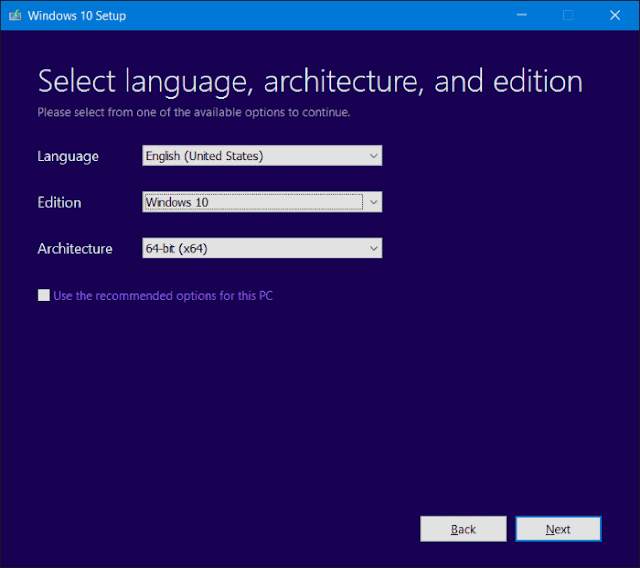
Task: Return to previous page with Back
Action: (x=463, y=529)
